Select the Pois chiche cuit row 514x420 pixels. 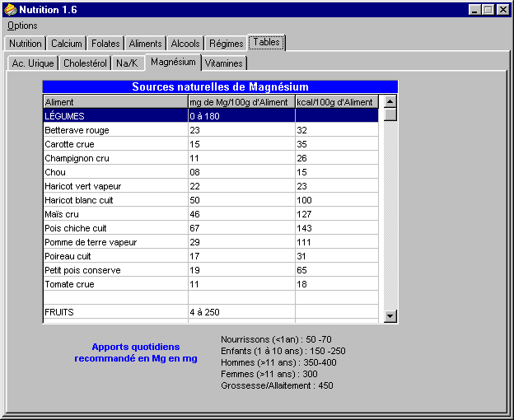[115, 228]
